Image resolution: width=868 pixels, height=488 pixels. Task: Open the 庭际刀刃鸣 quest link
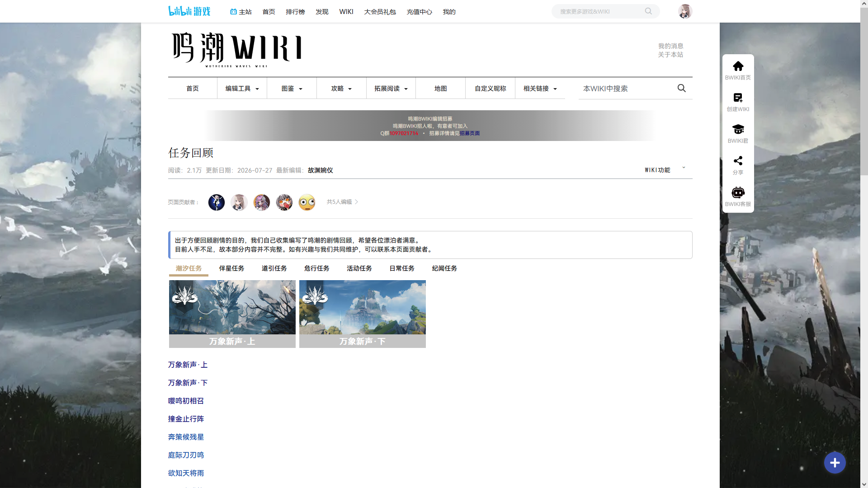click(186, 455)
